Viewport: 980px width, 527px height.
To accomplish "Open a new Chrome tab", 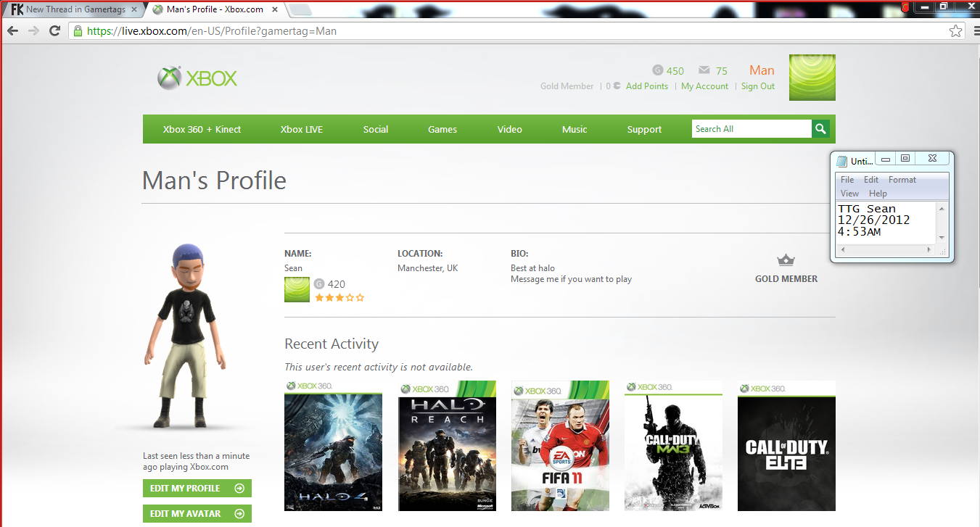I will (300, 9).
